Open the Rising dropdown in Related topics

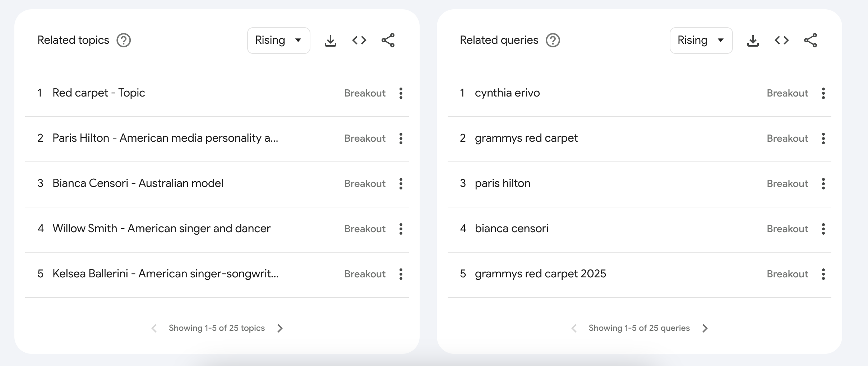point(278,40)
